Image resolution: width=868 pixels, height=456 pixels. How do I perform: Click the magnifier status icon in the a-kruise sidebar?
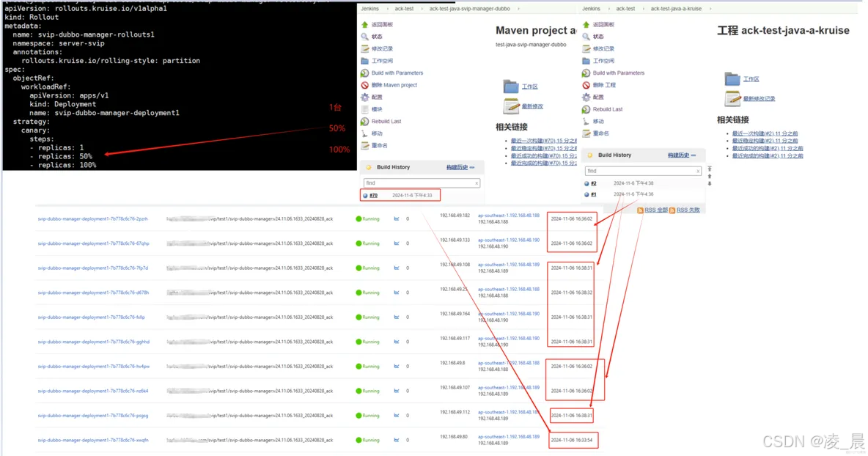(586, 37)
